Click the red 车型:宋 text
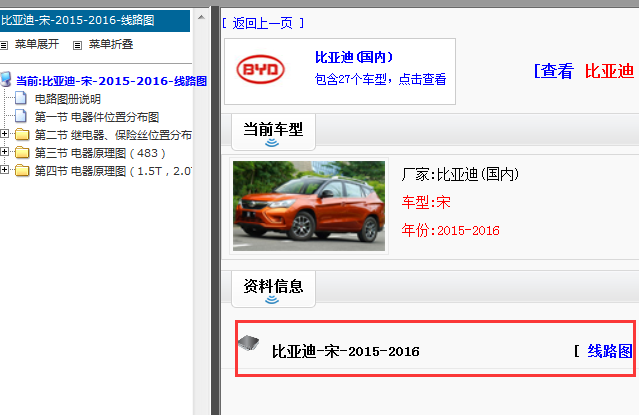639x415 pixels. (x=426, y=202)
